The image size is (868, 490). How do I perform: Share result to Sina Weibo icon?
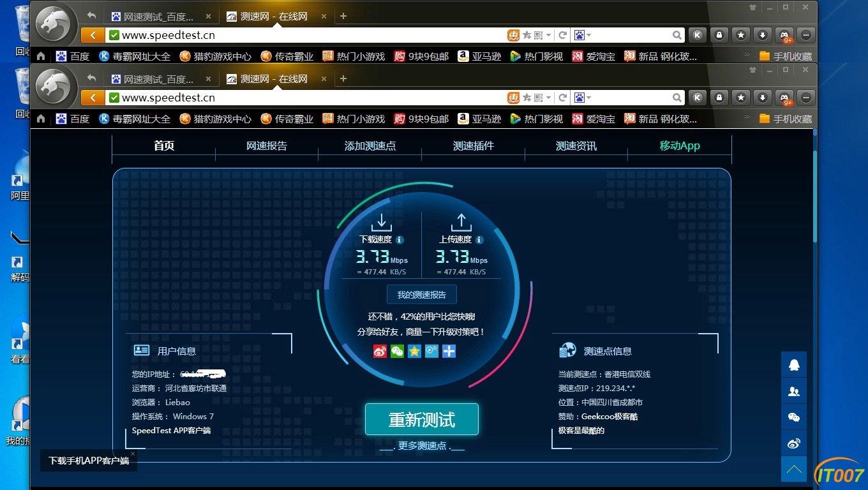click(380, 351)
